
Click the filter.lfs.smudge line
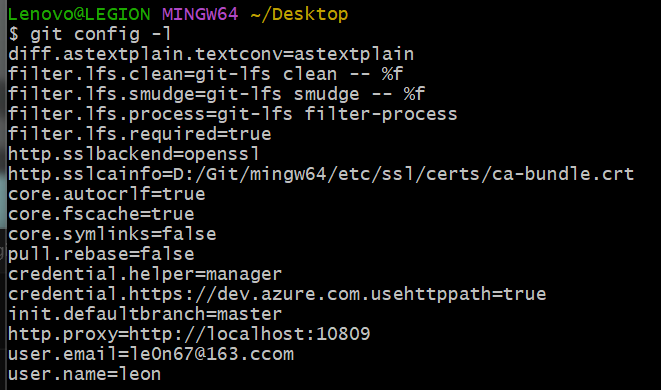(216, 94)
